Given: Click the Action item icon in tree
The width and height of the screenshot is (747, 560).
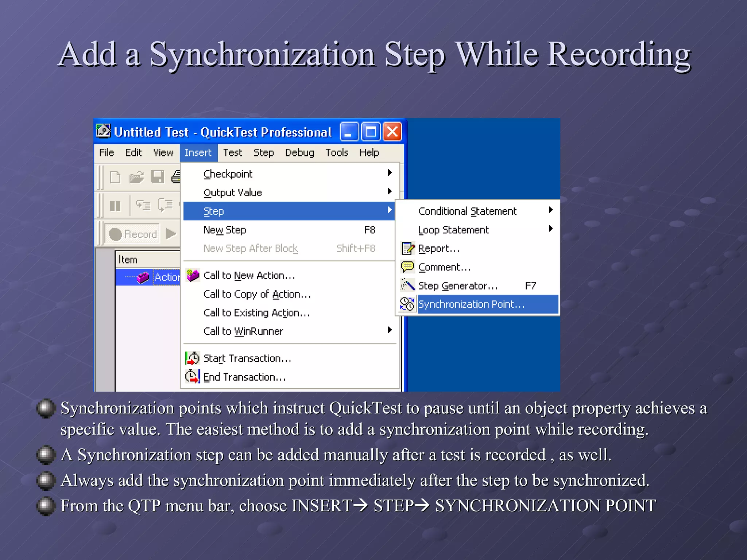Looking at the screenshot, I should point(143,277).
